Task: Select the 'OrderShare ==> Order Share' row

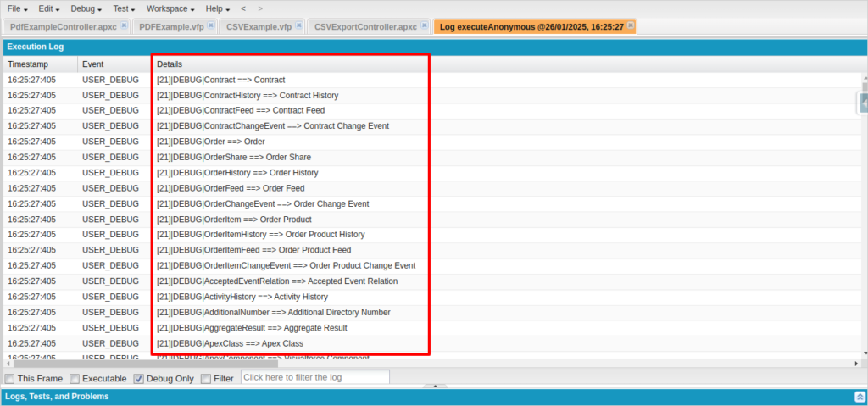Action: click(432, 158)
